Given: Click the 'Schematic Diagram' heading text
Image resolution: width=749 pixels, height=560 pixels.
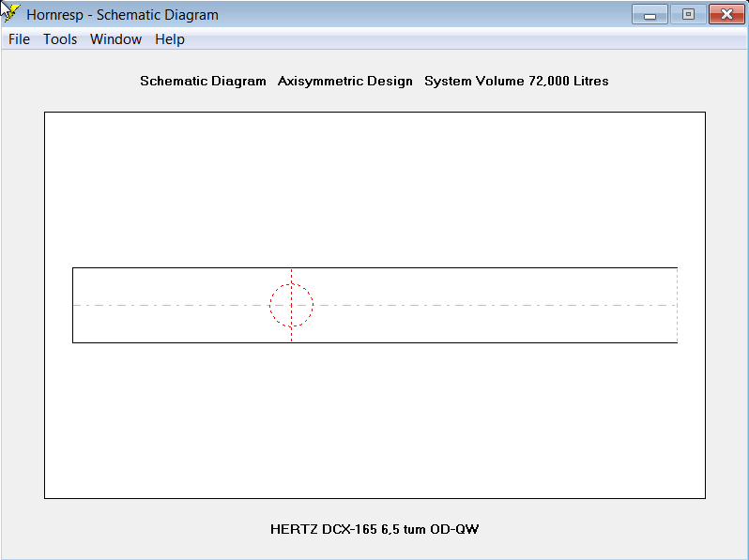Looking at the screenshot, I should point(203,82).
